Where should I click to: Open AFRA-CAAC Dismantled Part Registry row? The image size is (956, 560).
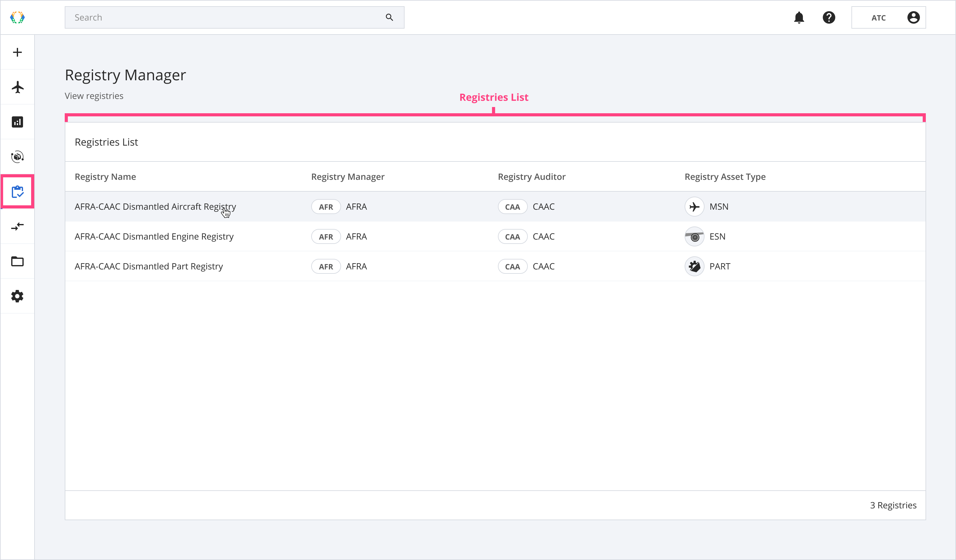click(149, 267)
